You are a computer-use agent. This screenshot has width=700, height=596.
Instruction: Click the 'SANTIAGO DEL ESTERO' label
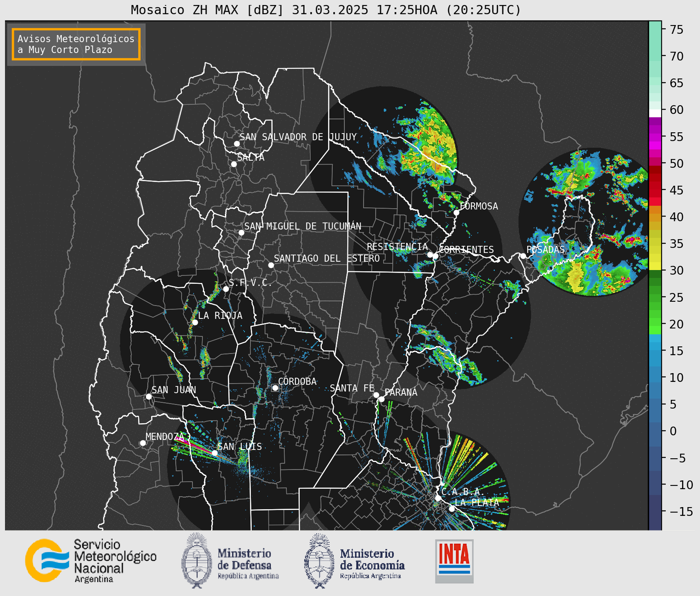point(327,258)
